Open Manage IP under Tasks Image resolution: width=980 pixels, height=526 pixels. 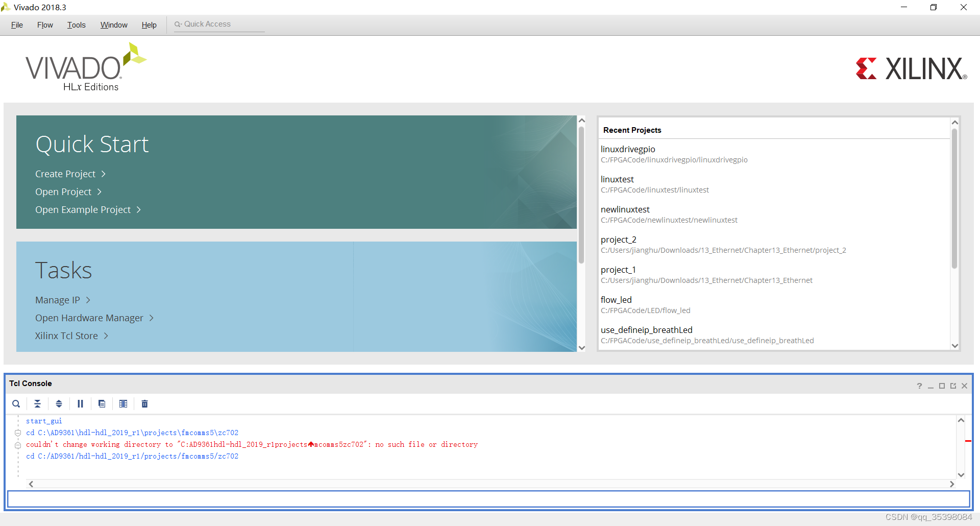click(57, 300)
